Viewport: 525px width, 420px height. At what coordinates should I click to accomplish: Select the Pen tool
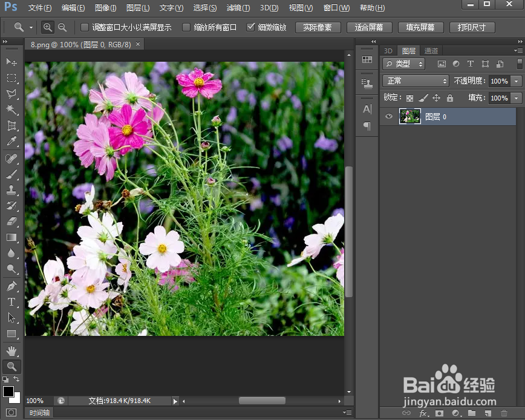coord(11,286)
